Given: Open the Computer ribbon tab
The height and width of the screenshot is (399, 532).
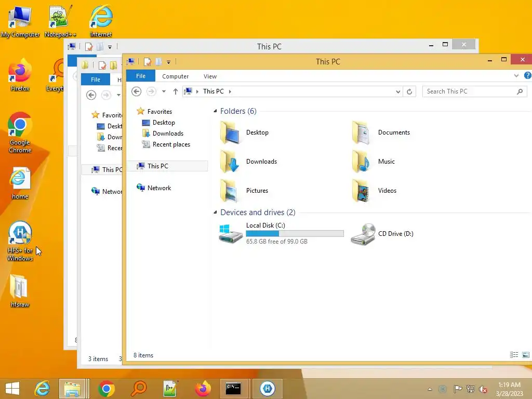Looking at the screenshot, I should click(176, 76).
